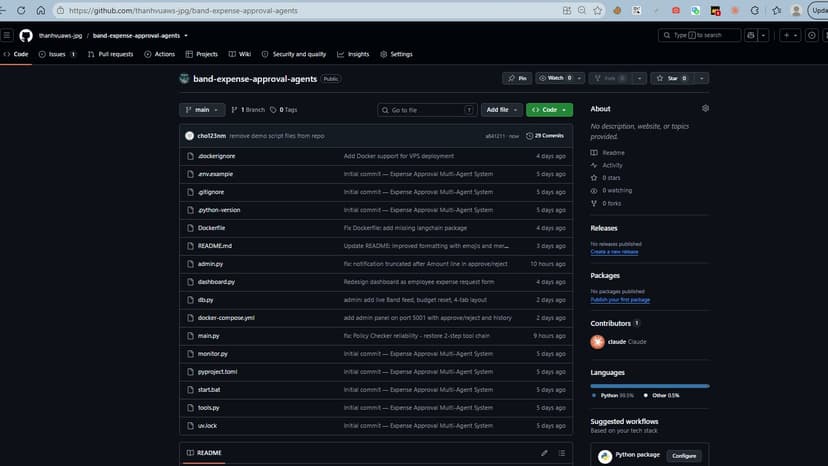Reload the page in browser

21,11
